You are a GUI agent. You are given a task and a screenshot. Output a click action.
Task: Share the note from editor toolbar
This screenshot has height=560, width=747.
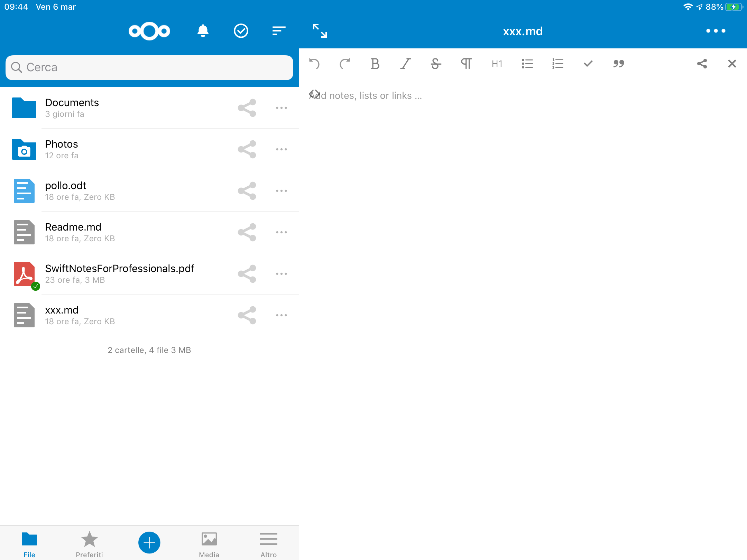(x=702, y=64)
